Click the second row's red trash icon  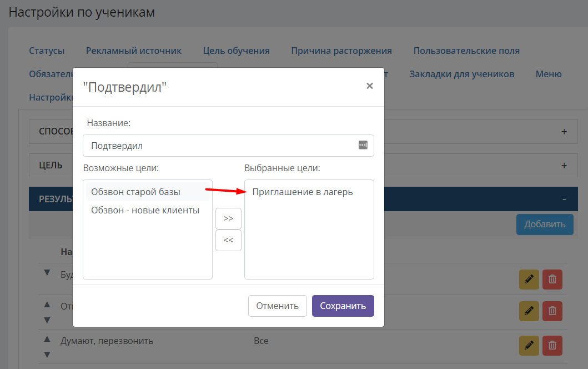tap(552, 311)
